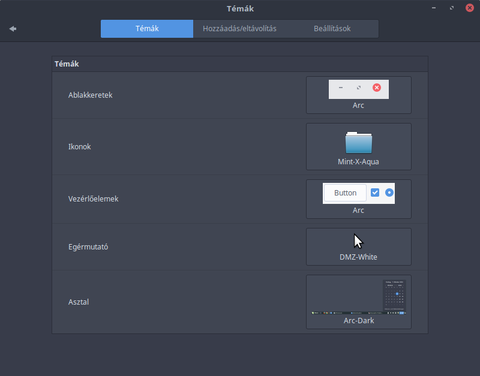Click the Vezérlőelemek label

click(x=93, y=199)
